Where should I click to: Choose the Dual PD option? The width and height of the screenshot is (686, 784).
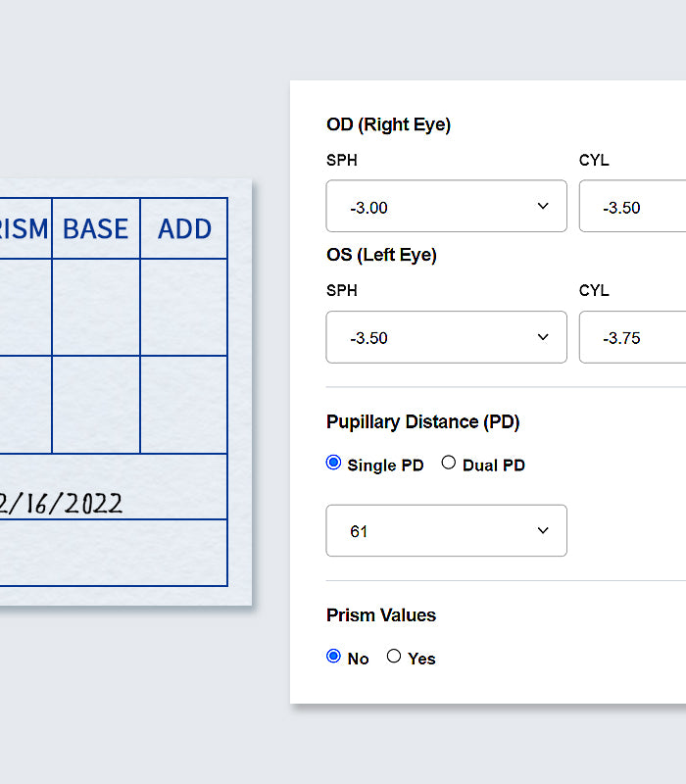[x=449, y=463]
